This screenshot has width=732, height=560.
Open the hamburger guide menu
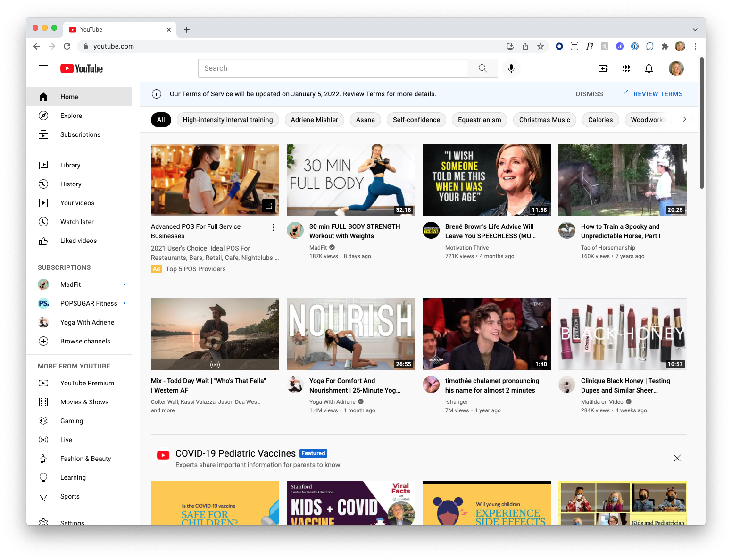coord(43,68)
